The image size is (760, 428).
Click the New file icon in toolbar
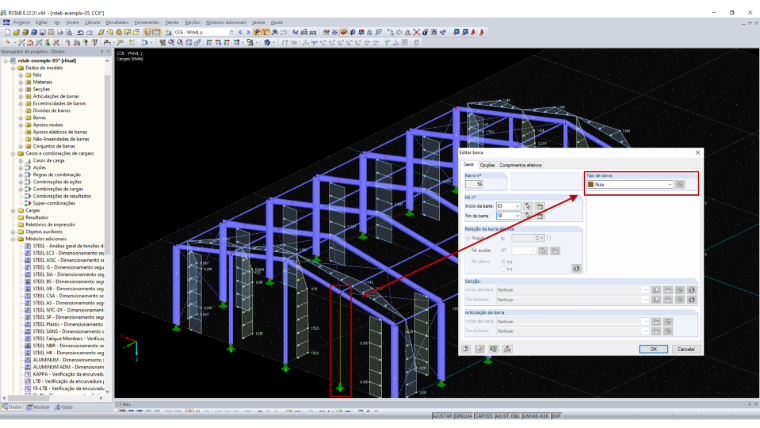(7, 32)
